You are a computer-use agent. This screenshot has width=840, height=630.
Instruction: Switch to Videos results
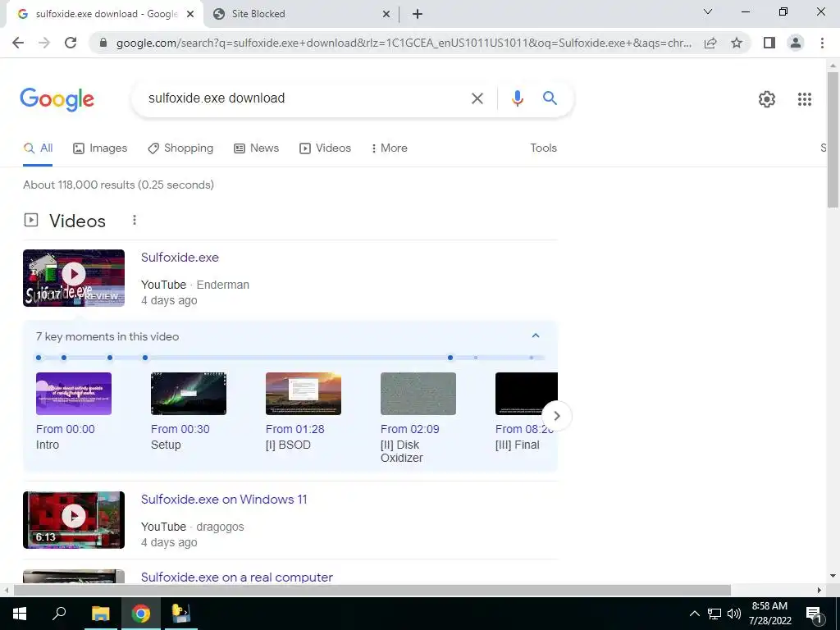tap(325, 148)
